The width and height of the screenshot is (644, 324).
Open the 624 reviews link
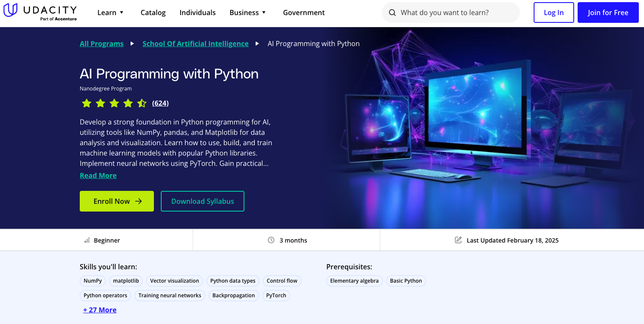pos(160,103)
